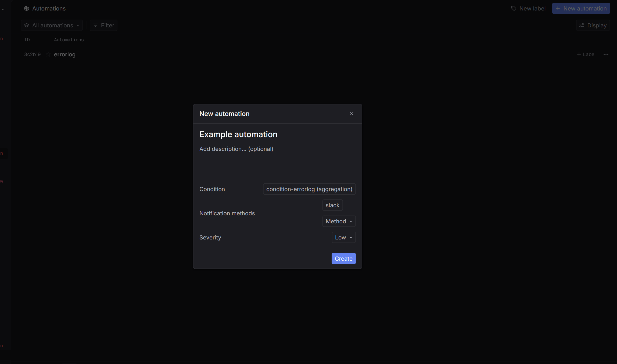Viewport: 617px width, 364px height.
Task: Open the Severity Low dropdown
Action: pos(343,237)
